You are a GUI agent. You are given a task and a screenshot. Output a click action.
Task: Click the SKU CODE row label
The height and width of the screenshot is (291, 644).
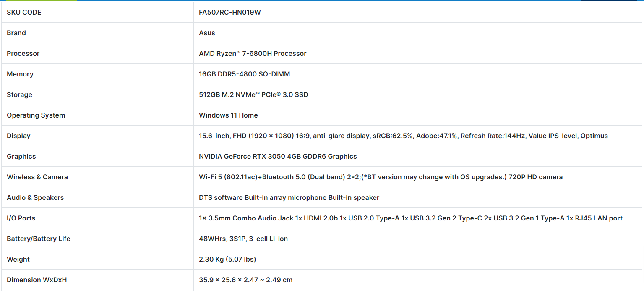pyautogui.click(x=24, y=13)
